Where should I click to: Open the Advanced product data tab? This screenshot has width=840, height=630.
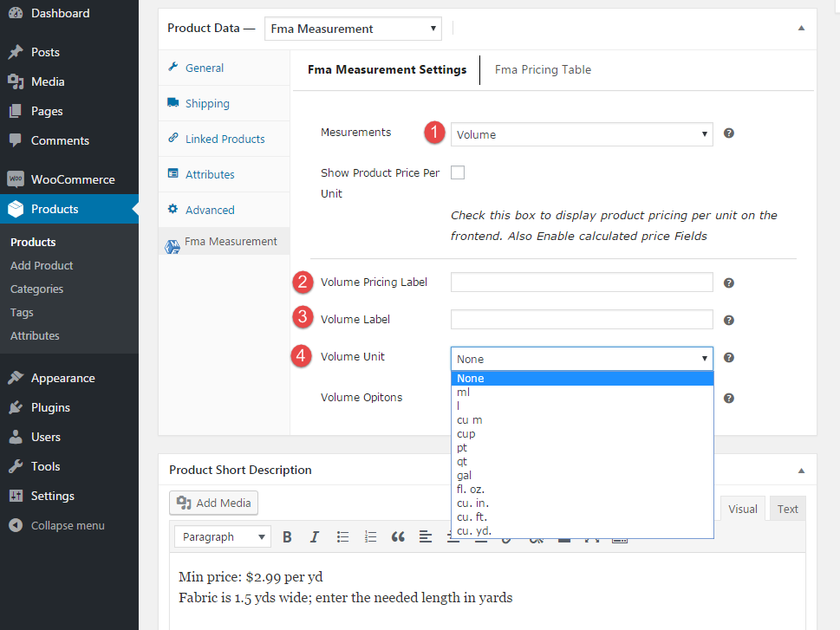224,210
